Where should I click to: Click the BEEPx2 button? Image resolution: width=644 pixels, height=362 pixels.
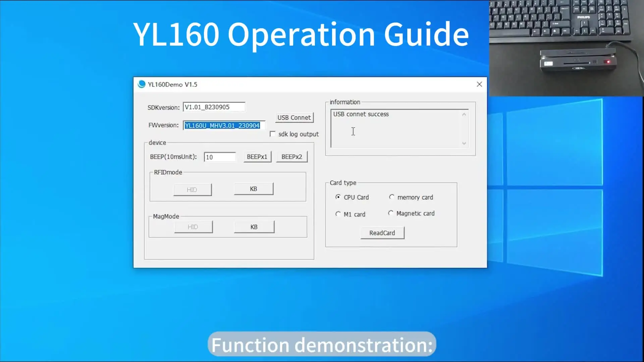pyautogui.click(x=291, y=157)
